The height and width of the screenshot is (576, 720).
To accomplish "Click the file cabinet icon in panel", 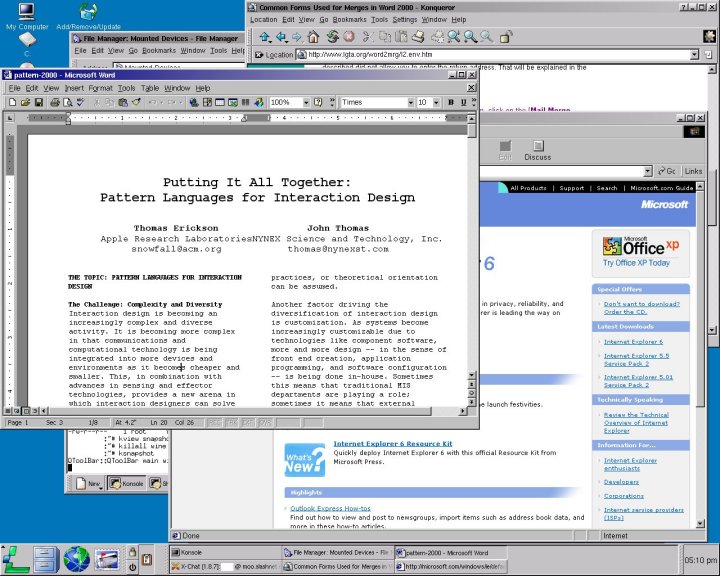I will pos(46,559).
